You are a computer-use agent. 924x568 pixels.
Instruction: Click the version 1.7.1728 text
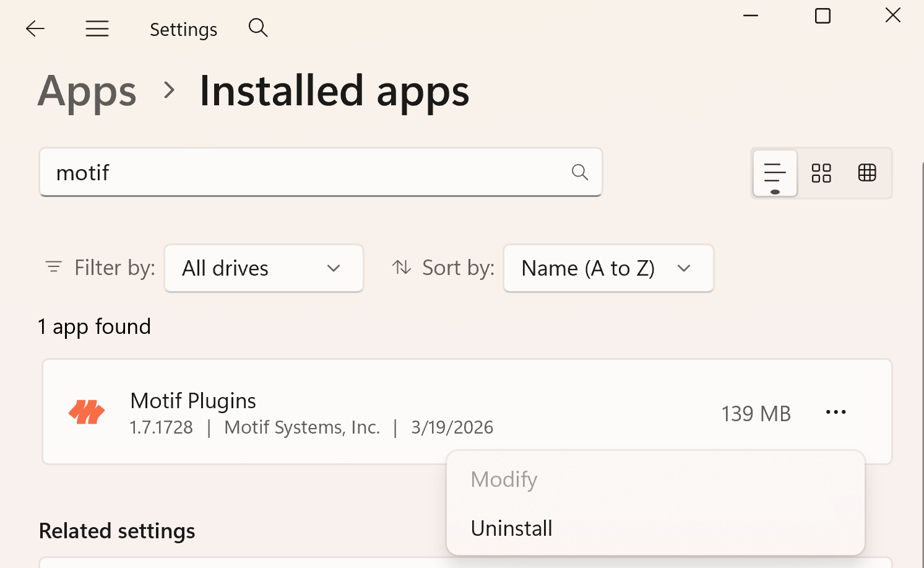(x=161, y=427)
